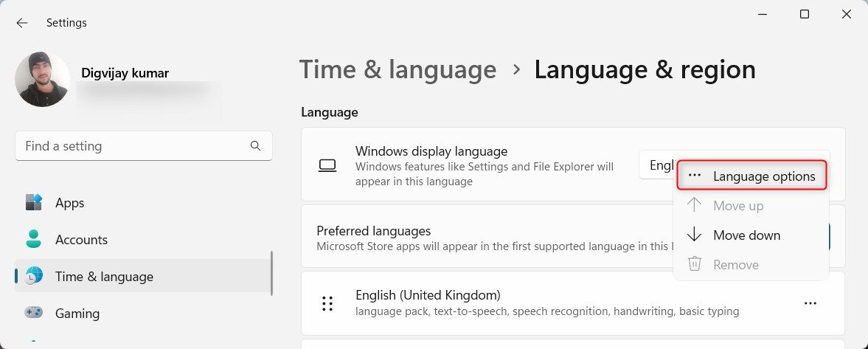Maximize the Settings window

[x=805, y=14]
